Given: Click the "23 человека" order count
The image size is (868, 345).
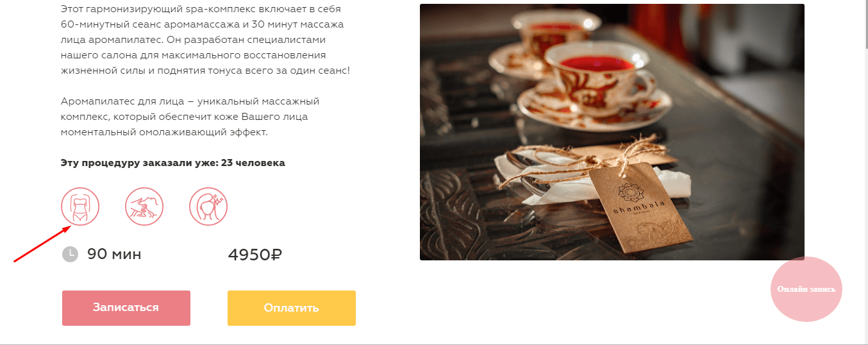Looking at the screenshot, I should click(x=253, y=163).
